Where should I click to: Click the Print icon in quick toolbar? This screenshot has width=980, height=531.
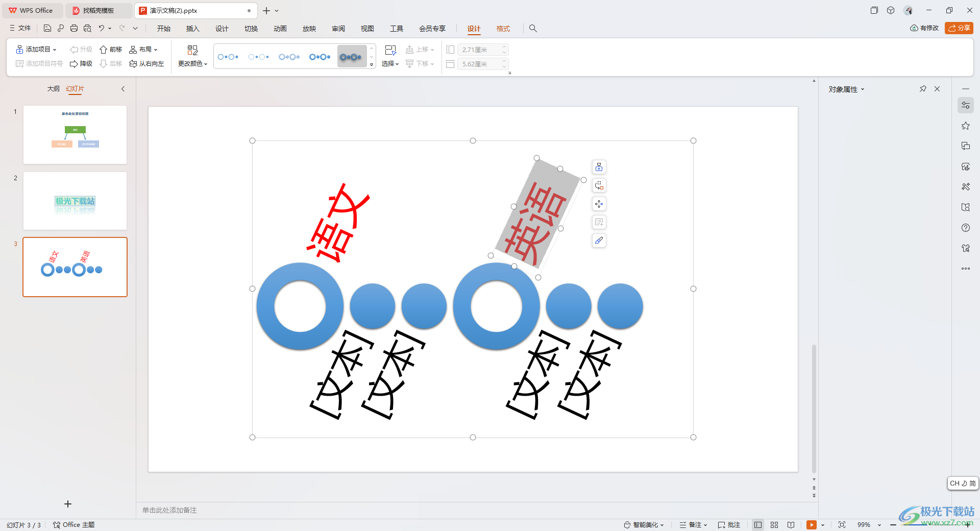point(74,28)
